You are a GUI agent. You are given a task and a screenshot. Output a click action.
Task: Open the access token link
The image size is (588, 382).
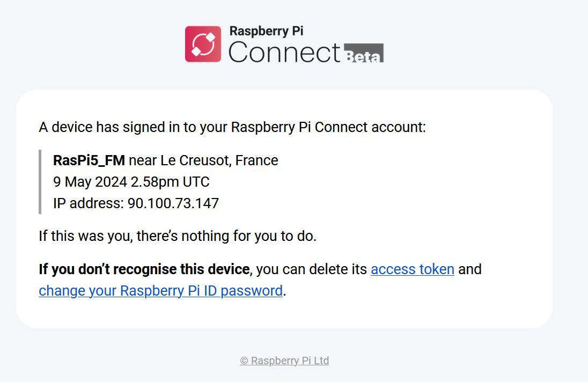[x=413, y=269]
